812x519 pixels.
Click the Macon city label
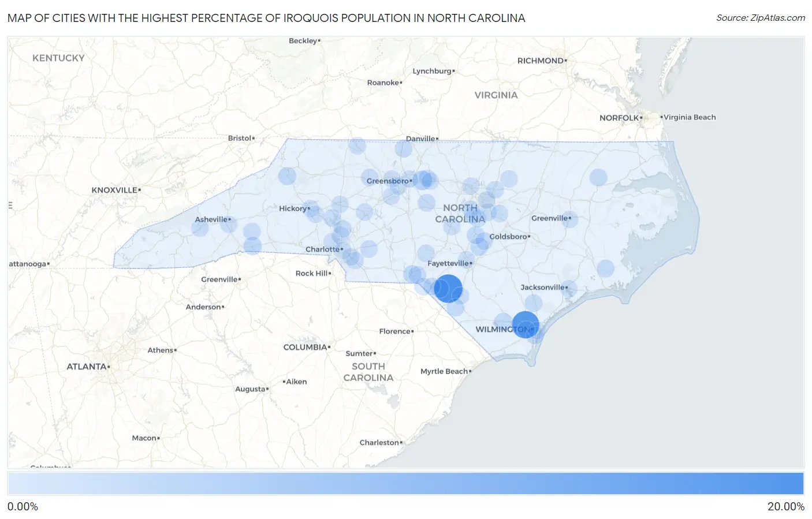click(144, 438)
